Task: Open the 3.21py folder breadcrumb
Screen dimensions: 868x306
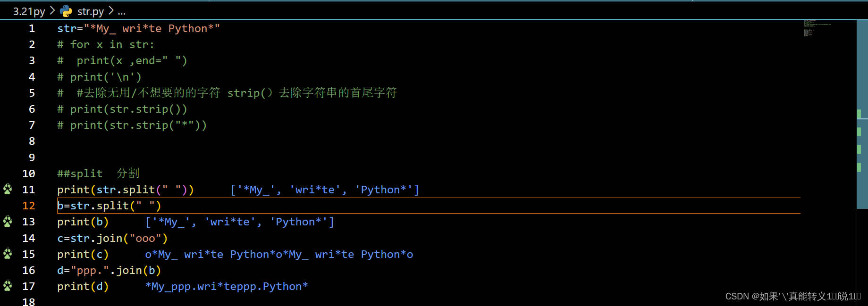Action: pyautogui.click(x=29, y=11)
